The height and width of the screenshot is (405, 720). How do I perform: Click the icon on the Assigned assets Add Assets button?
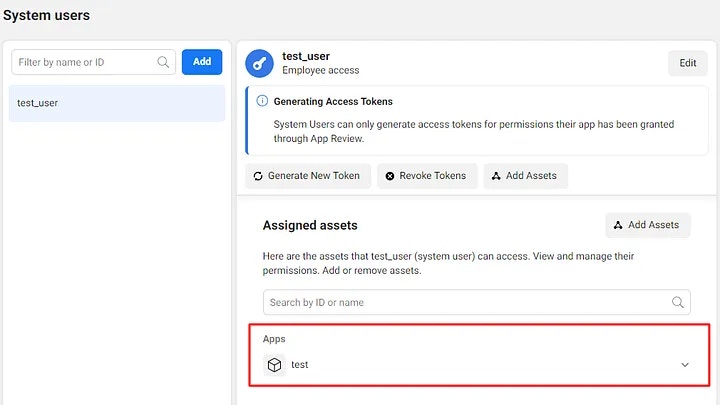[618, 225]
